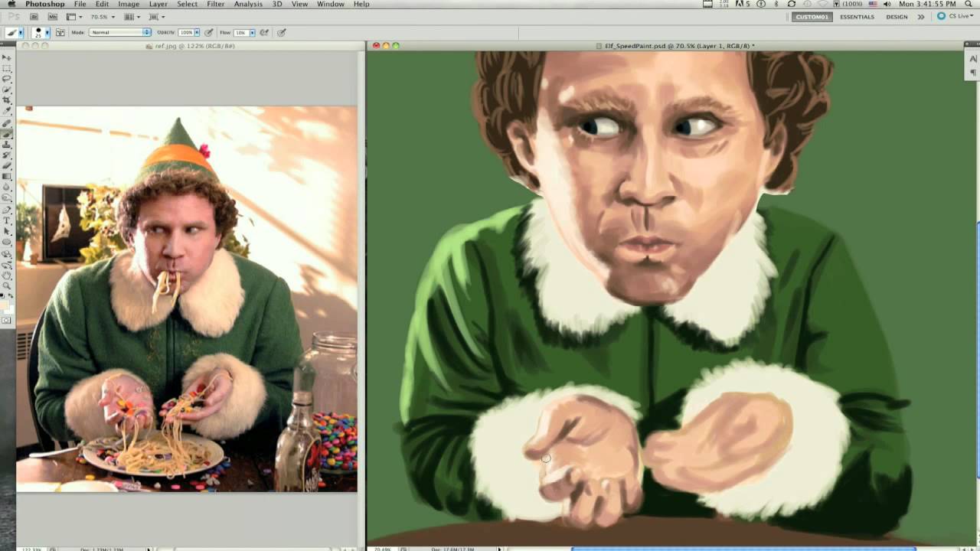Select the Lasso tool
The height and width of the screenshot is (551, 980).
(7, 79)
